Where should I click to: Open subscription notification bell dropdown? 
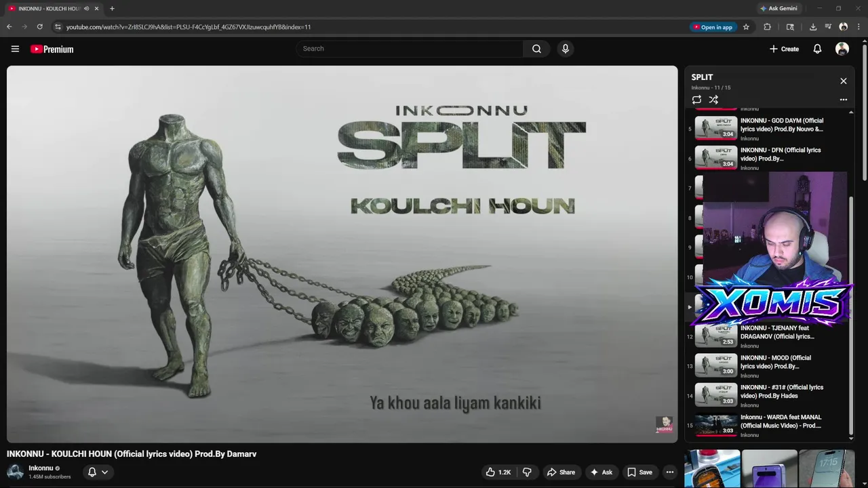[x=98, y=472]
